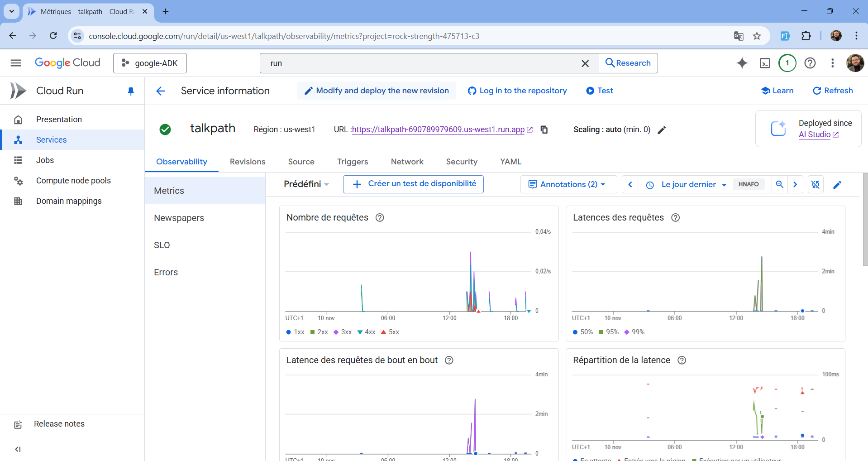Screen dimensions: 868x461
Task: Unpin Cloud Run from navigation
Action: pos(131,91)
